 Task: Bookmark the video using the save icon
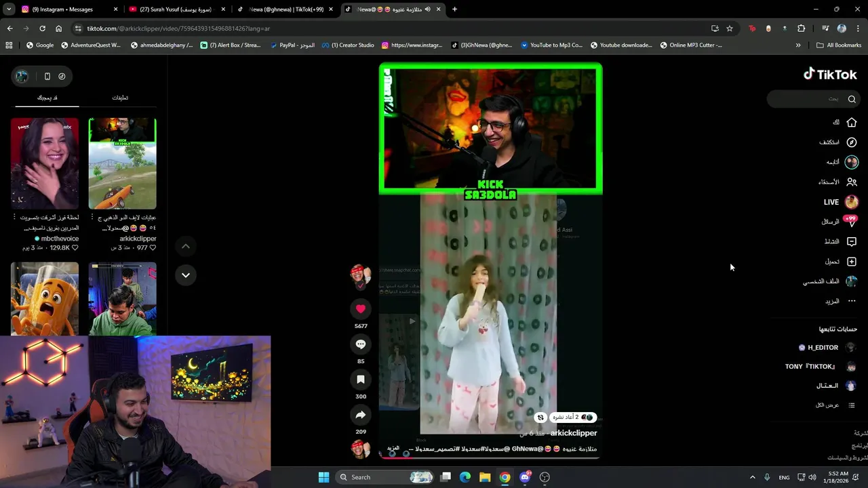361,380
